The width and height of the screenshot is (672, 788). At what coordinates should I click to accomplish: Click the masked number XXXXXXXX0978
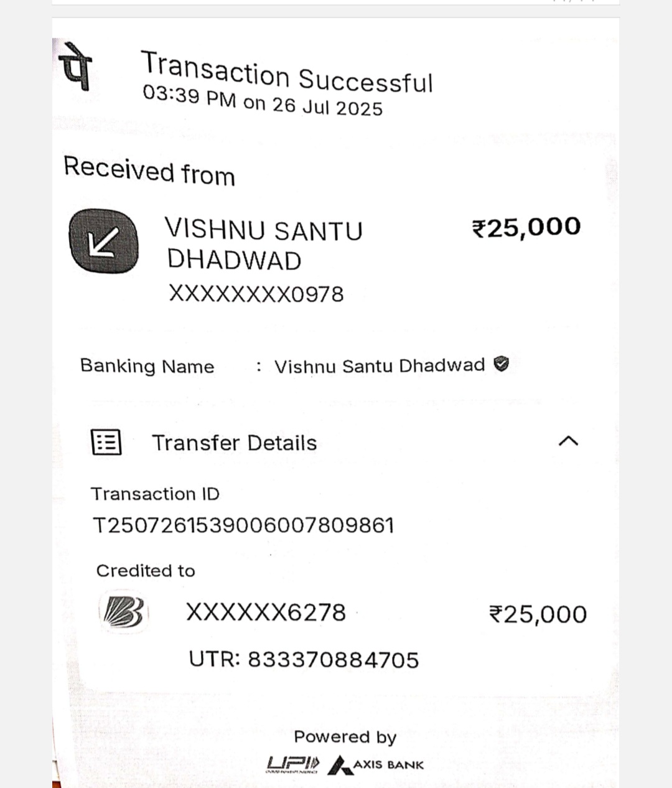point(256,294)
